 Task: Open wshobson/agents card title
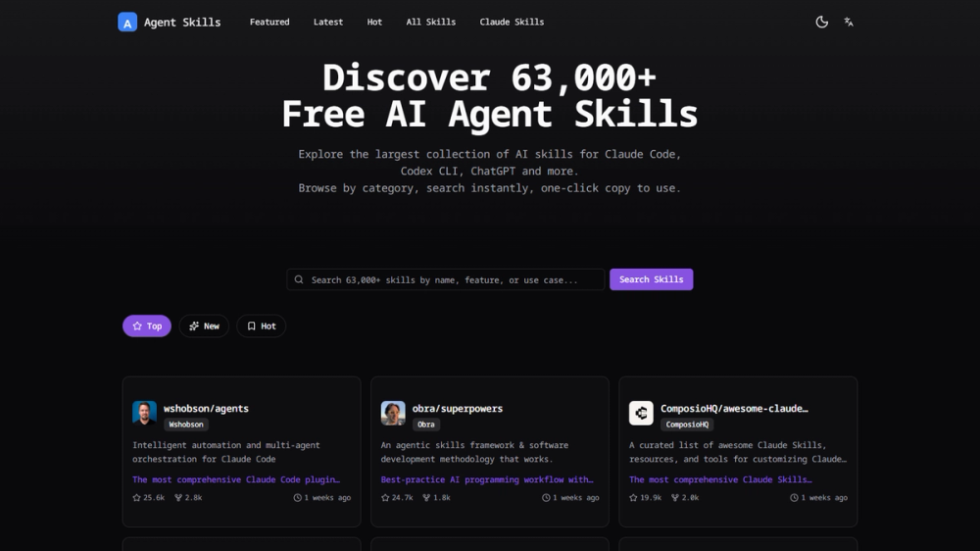[x=206, y=409]
